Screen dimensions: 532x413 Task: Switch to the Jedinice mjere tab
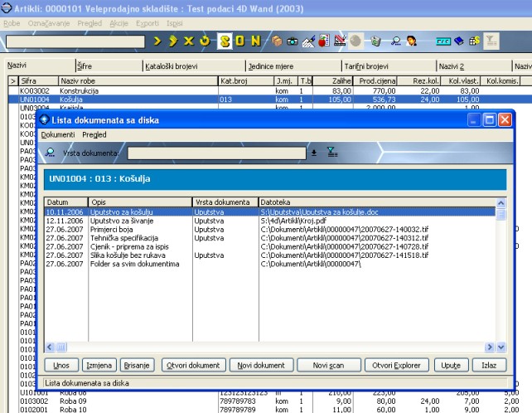293,66
